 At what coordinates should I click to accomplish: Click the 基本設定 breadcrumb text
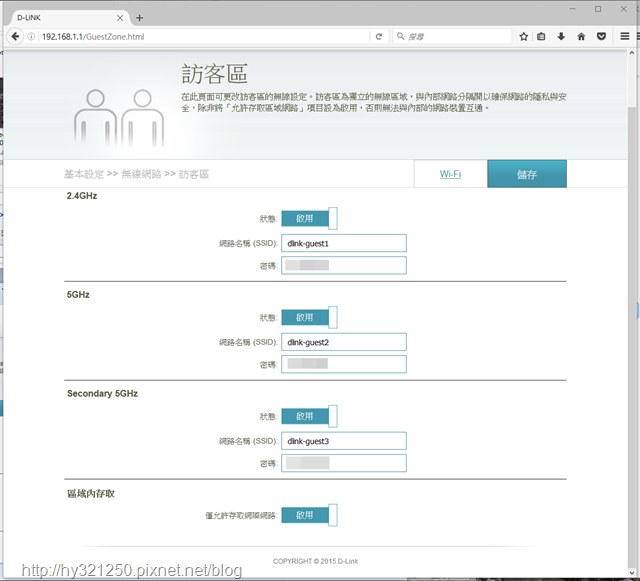click(84, 174)
